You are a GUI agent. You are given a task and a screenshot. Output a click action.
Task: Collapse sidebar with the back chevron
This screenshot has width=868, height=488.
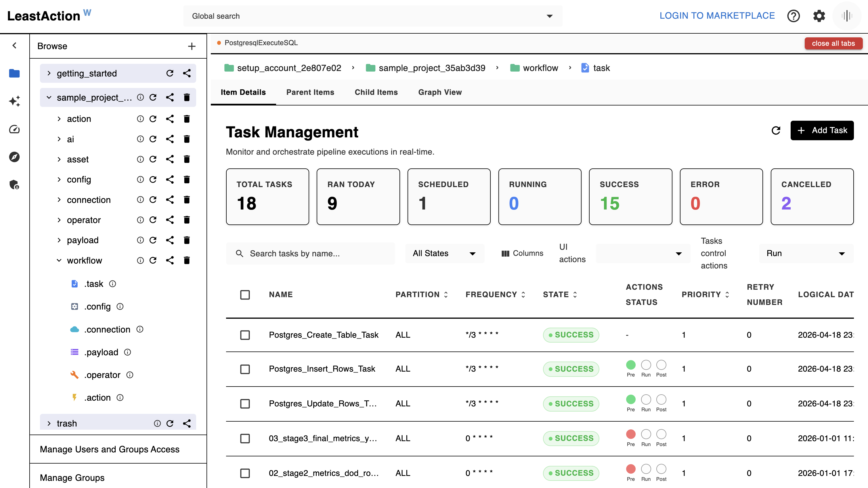(x=14, y=45)
